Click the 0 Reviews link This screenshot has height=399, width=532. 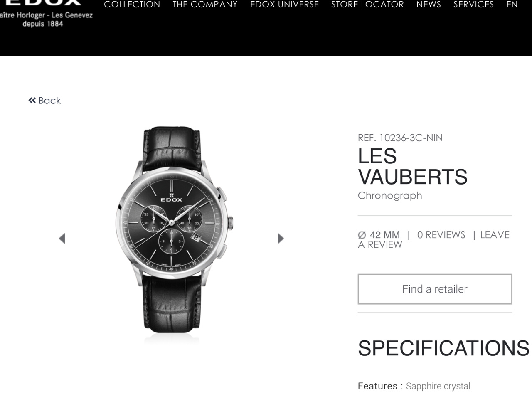click(x=441, y=235)
